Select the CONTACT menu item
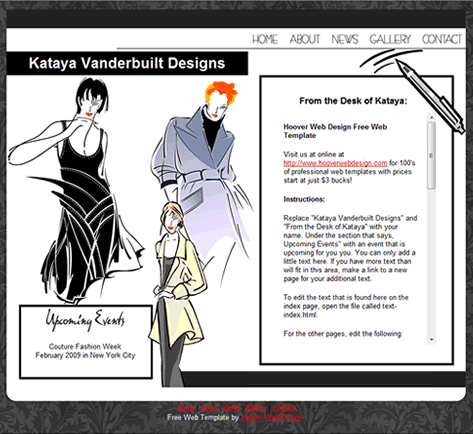The width and height of the screenshot is (473, 434). coord(442,39)
